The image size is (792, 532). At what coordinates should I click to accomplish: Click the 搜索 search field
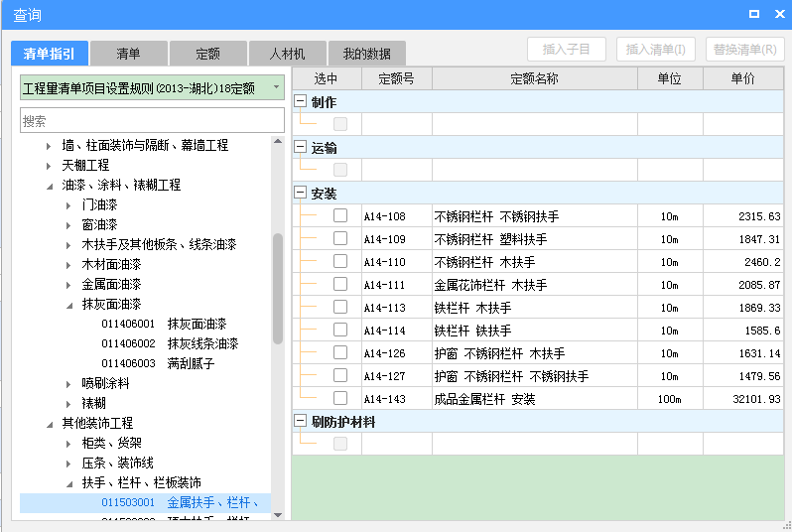point(152,121)
